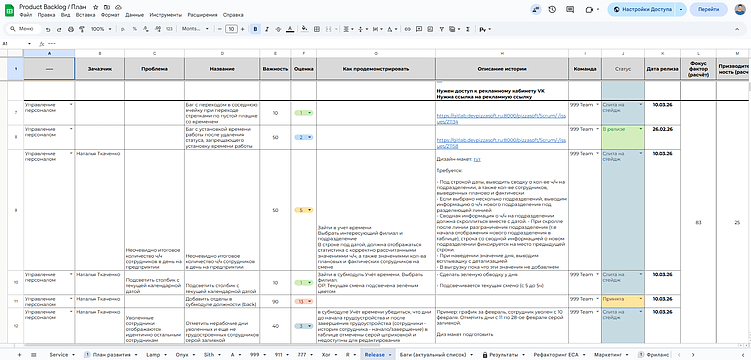
Task: Click the move-to-folder icon next to title
Action: pos(107,8)
